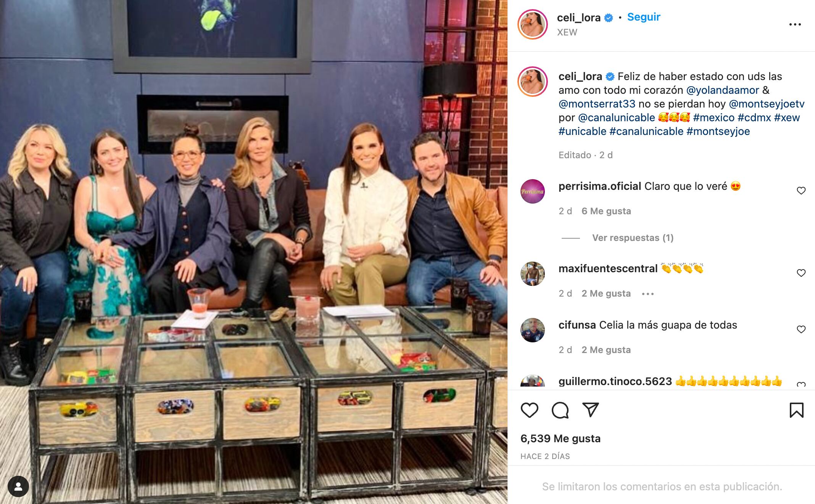
Task: Like maxifuentescentral's comment
Action: 801,273
